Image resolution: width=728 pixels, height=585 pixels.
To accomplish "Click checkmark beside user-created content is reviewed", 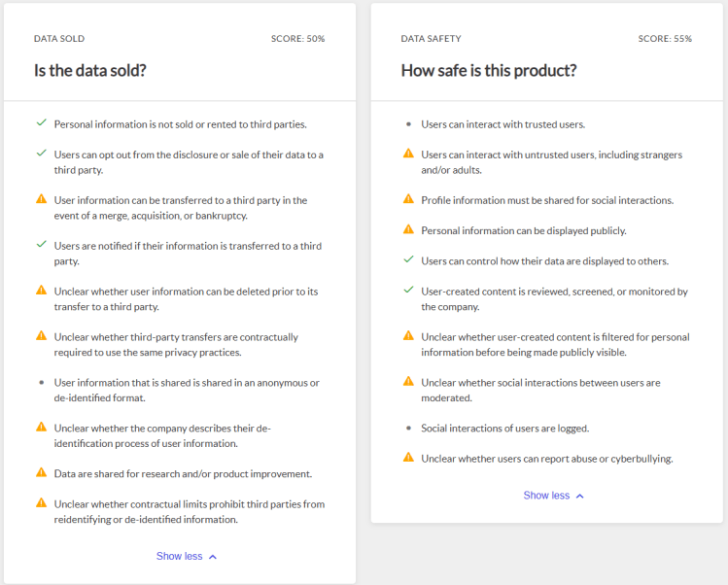I will coord(408,291).
